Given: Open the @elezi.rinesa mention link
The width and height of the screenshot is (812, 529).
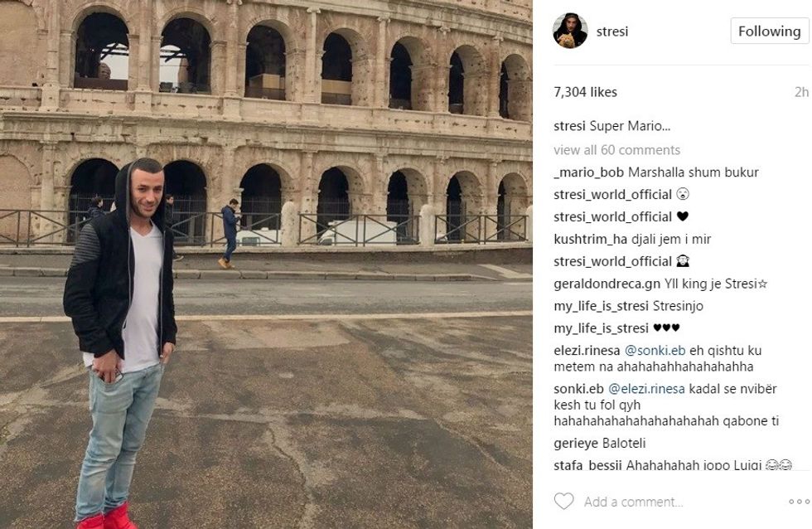Looking at the screenshot, I should (x=646, y=389).
